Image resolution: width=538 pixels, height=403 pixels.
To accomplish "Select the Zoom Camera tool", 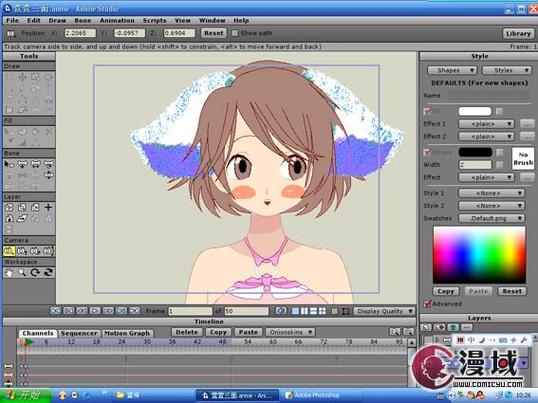I will [22, 251].
